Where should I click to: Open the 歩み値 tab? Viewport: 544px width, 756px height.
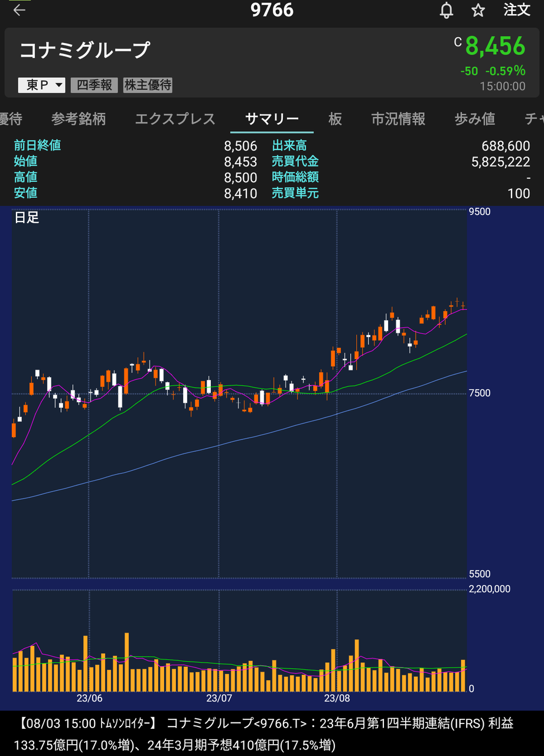tap(475, 119)
